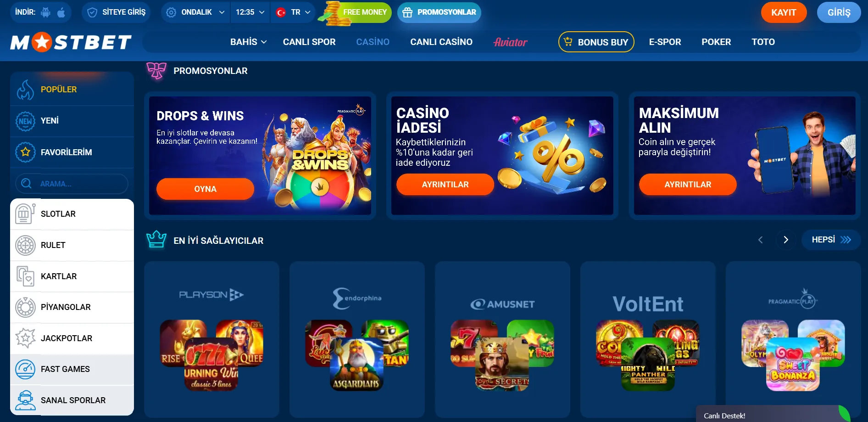Open Slotlar via slot machine icon

[x=25, y=214]
